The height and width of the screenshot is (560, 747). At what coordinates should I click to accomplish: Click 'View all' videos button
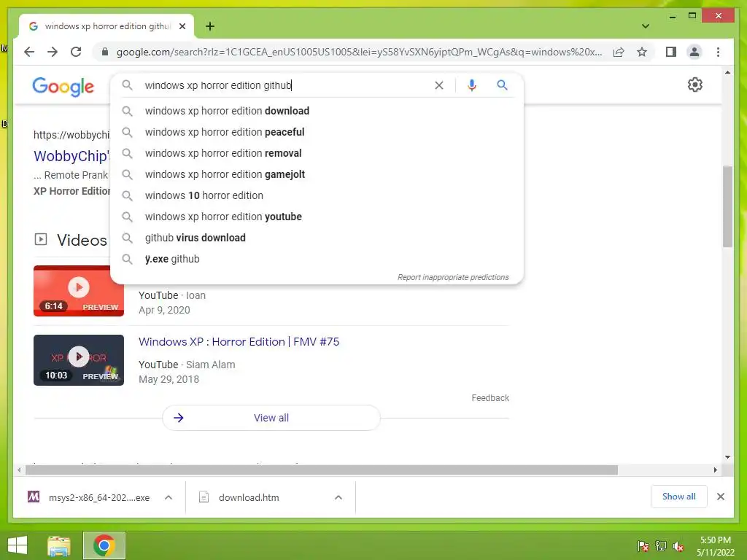coord(271,418)
